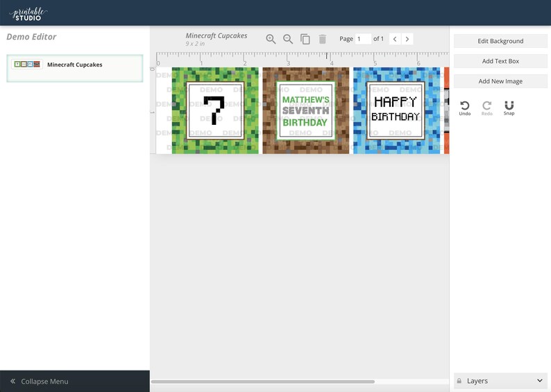This screenshot has width=551, height=392.
Task: Select green BIRTHDAY text on brown tile
Action: tap(305, 123)
